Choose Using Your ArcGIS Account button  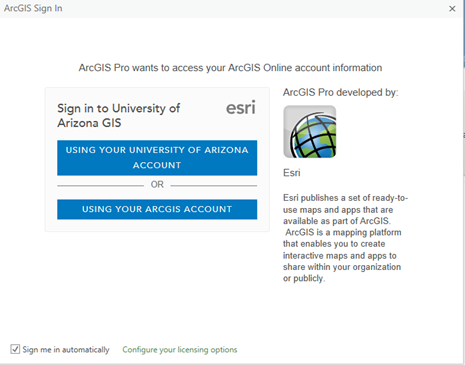coord(157,209)
